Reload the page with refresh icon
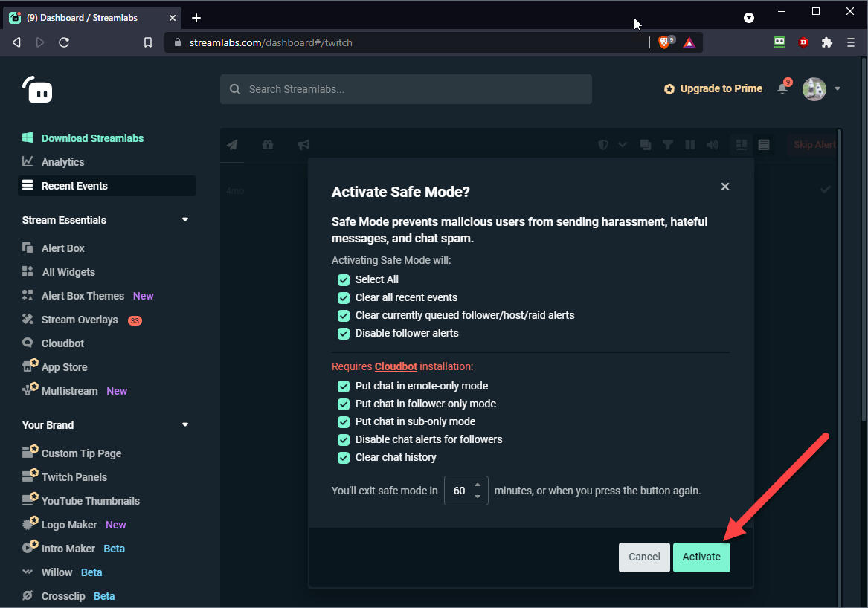The height and width of the screenshot is (608, 868). 64,42
